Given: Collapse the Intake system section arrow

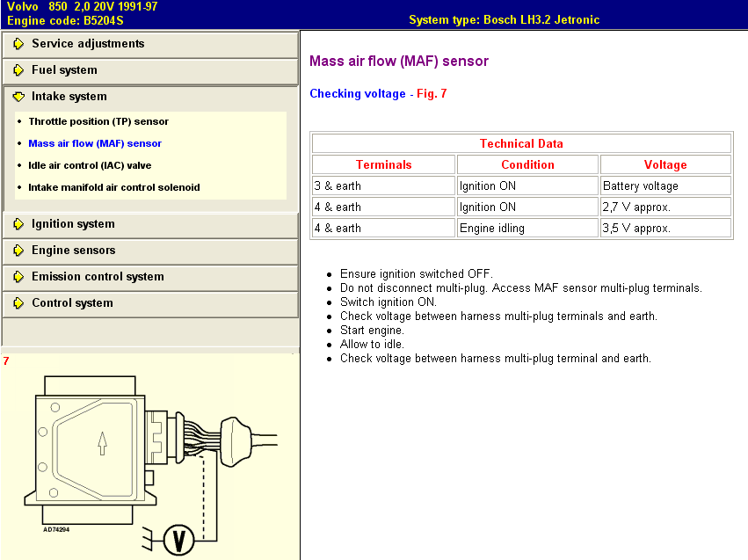Looking at the screenshot, I should click(18, 97).
